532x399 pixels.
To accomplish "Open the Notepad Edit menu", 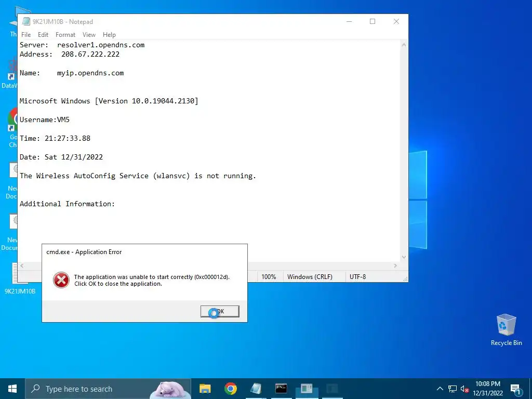I will [x=43, y=35].
